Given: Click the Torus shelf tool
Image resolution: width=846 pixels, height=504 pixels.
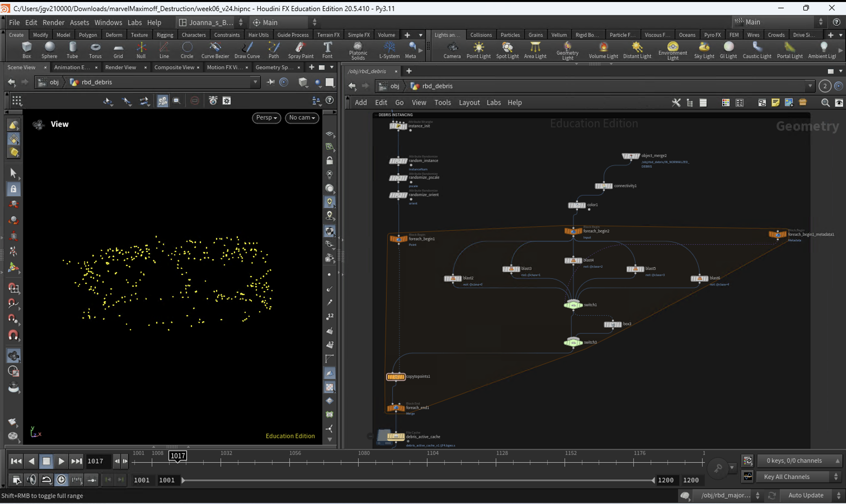Looking at the screenshot, I should point(95,50).
